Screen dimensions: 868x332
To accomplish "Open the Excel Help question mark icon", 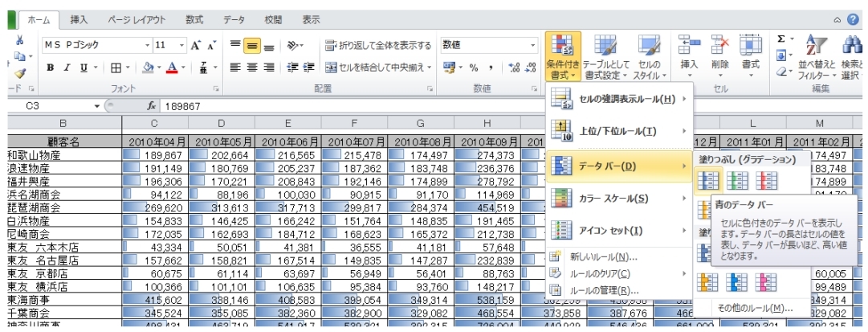I will pos(853,19).
